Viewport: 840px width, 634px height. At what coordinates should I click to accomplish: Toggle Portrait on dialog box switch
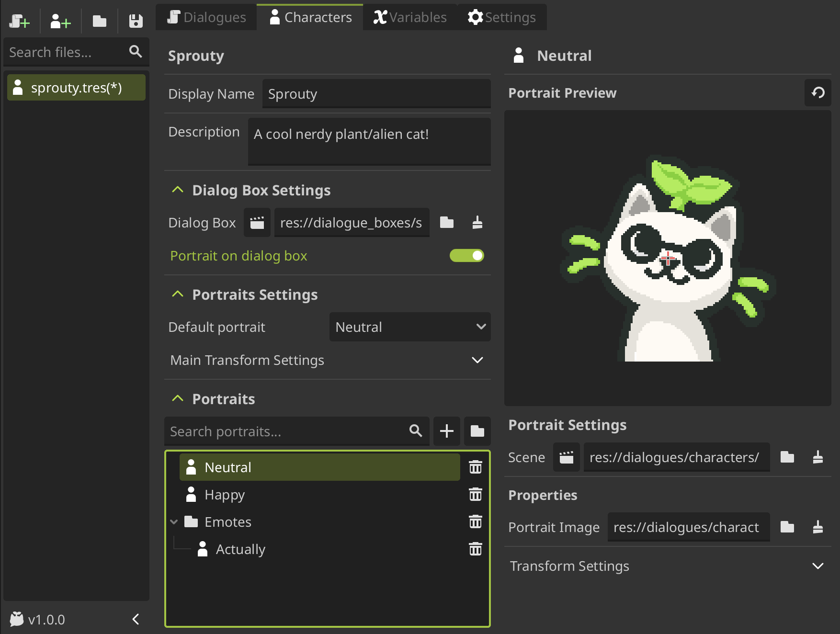[x=466, y=256]
